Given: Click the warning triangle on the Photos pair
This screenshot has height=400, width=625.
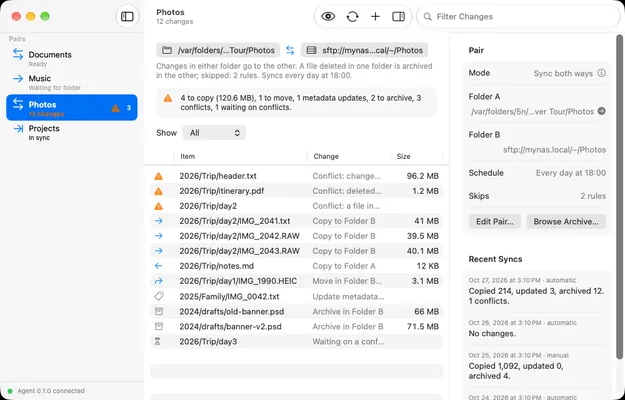Looking at the screenshot, I should [x=116, y=108].
